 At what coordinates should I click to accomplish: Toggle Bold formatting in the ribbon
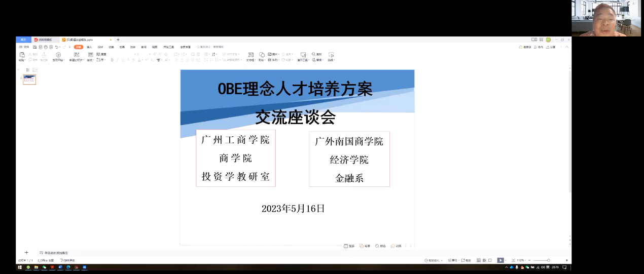(x=111, y=60)
